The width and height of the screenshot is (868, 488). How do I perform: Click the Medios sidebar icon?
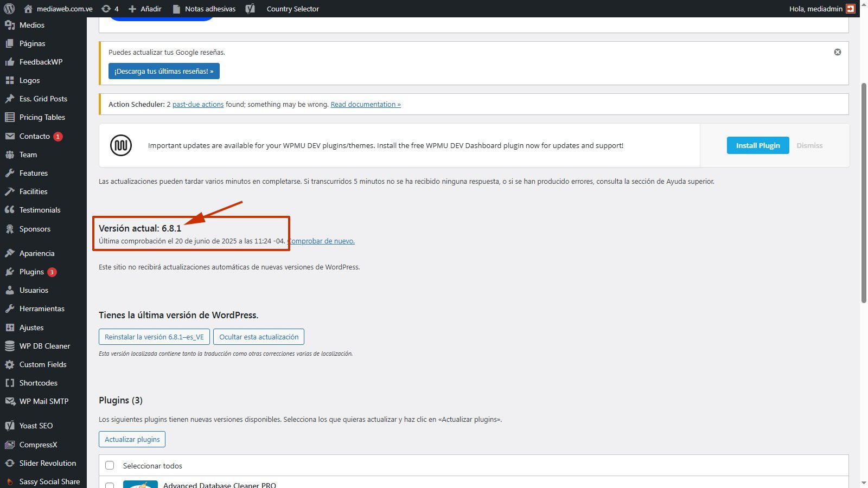pos(10,25)
